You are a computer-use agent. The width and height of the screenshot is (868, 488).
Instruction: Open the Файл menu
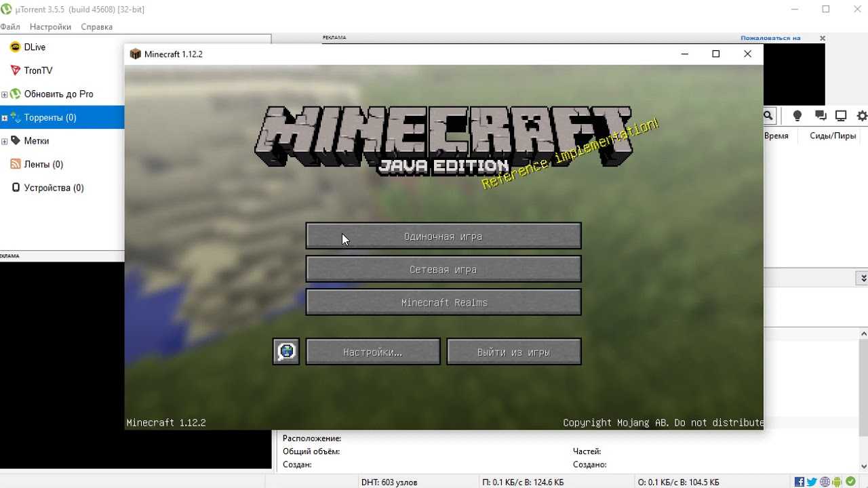9,27
